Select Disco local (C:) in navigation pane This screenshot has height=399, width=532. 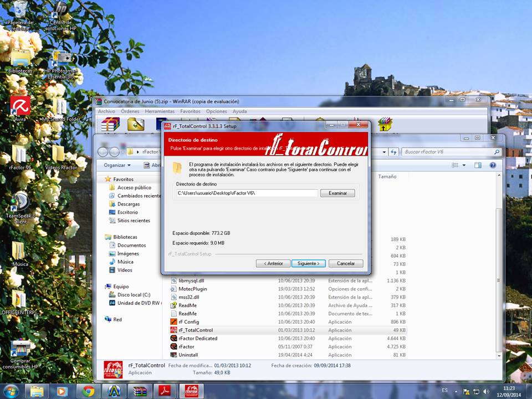tap(134, 295)
